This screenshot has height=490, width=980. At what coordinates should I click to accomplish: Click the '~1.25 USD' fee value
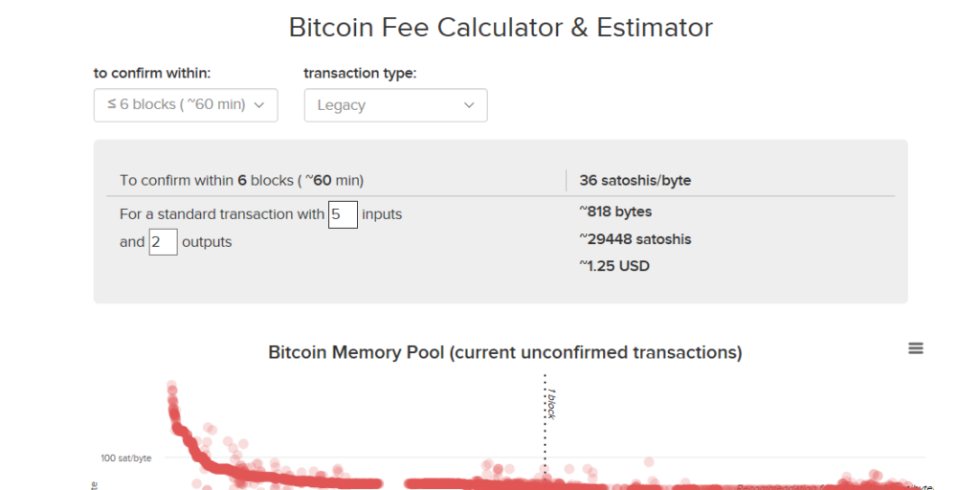coord(614,266)
